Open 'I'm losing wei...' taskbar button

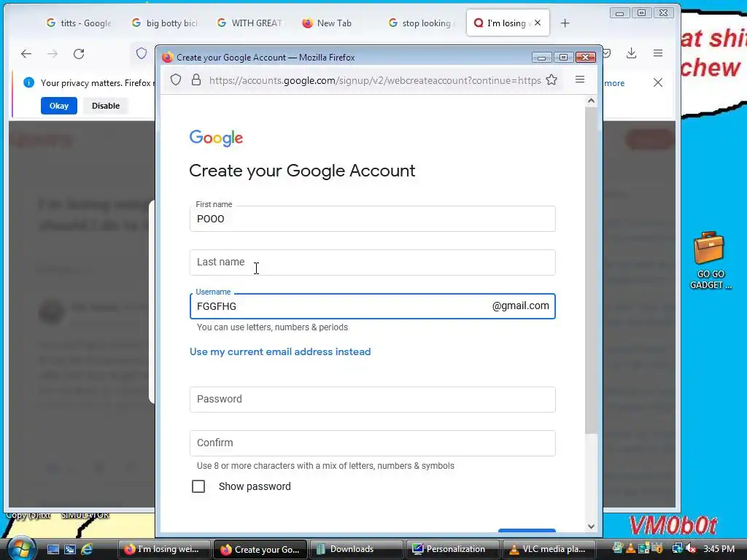pos(164,549)
